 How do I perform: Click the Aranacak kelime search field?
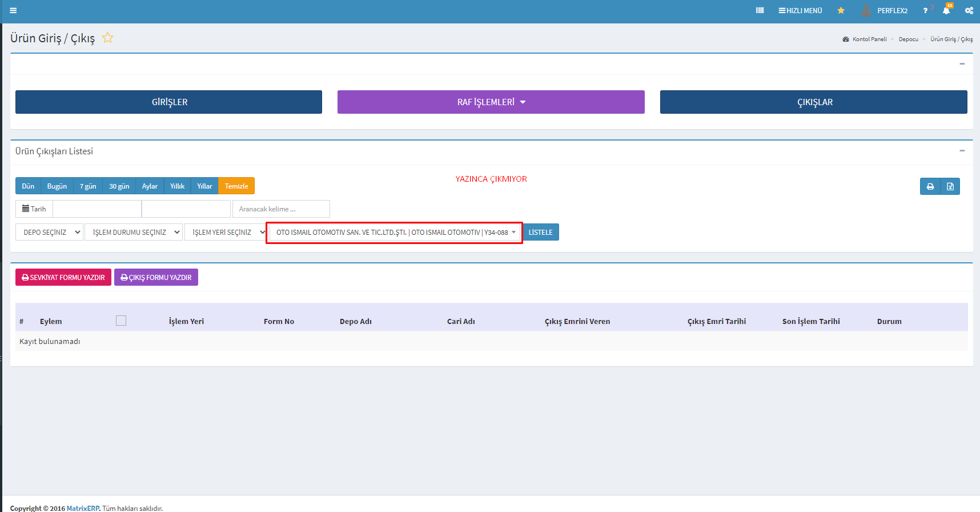click(281, 209)
